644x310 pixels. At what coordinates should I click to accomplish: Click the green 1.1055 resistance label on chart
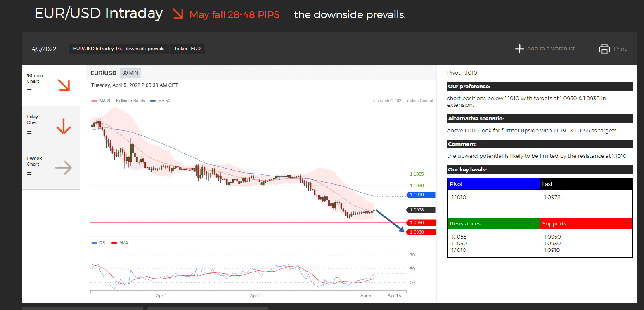tap(417, 174)
